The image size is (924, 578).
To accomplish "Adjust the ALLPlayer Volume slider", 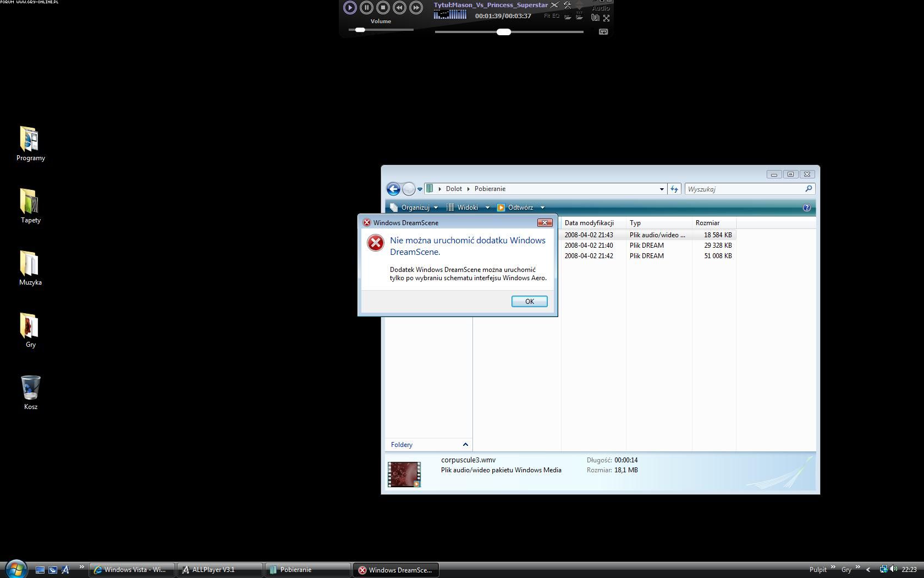I will click(381, 30).
